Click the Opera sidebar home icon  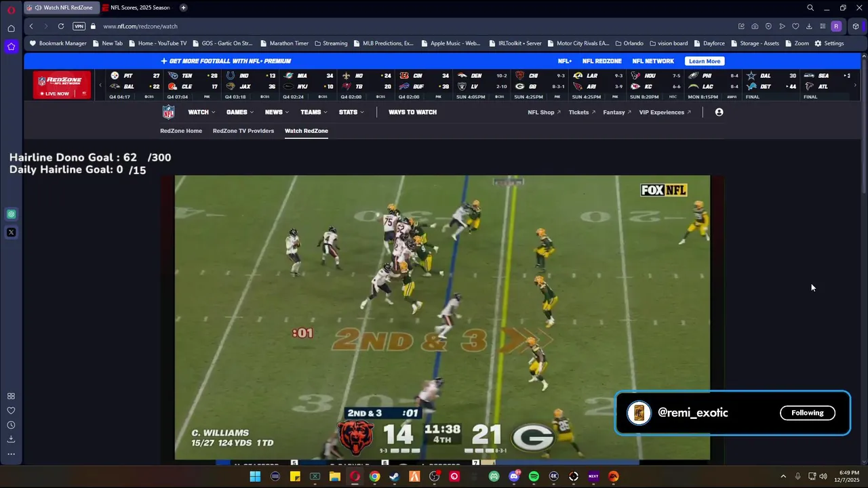coord(11,28)
